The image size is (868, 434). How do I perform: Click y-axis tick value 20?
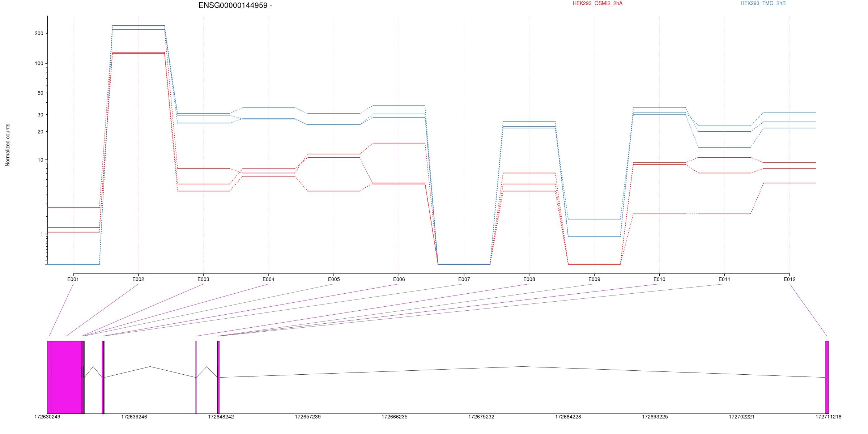40,132
